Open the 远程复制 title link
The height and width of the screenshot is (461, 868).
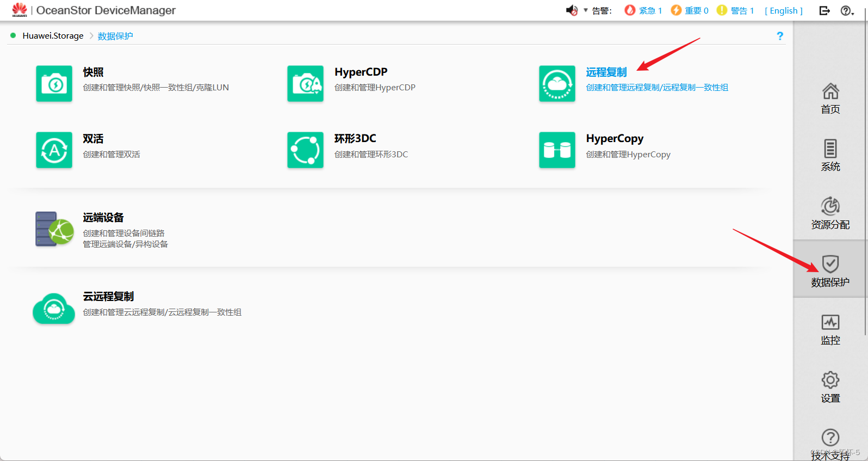[606, 72]
